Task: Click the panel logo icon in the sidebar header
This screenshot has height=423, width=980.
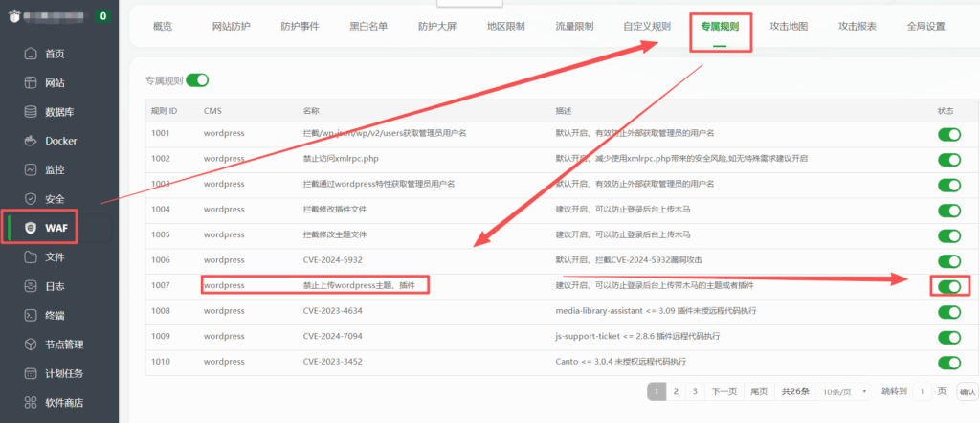Action: [14, 16]
